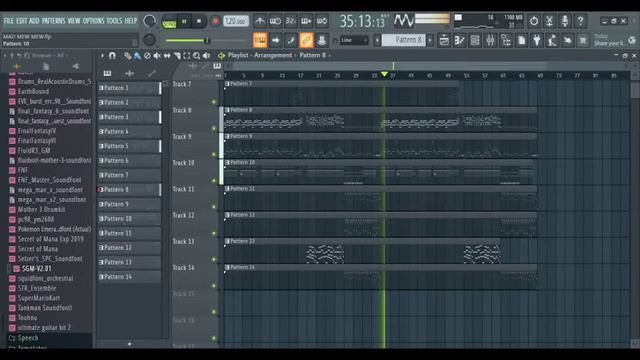This screenshot has width=640, height=360.
Task: Toggle blend recording overdub icon
Action: [x=306, y=21]
